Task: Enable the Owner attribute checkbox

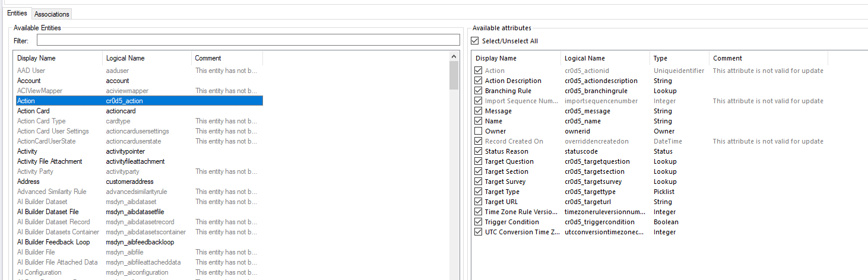Action: (x=479, y=131)
